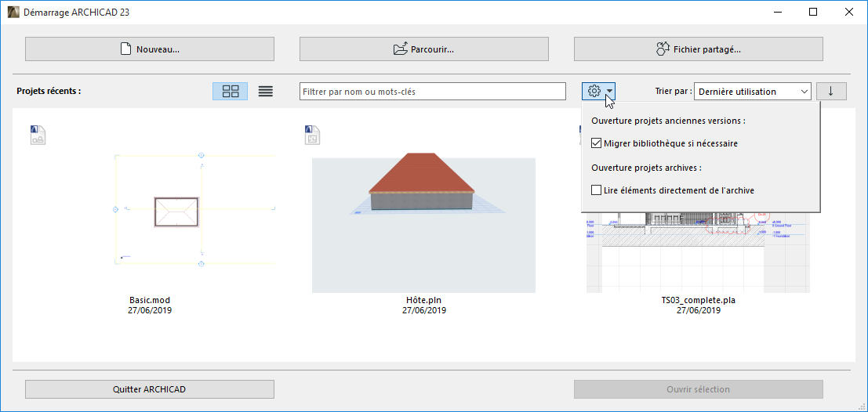
Task: Click the 27/06/2019 date under Hôte.pln
Action: pyautogui.click(x=424, y=311)
